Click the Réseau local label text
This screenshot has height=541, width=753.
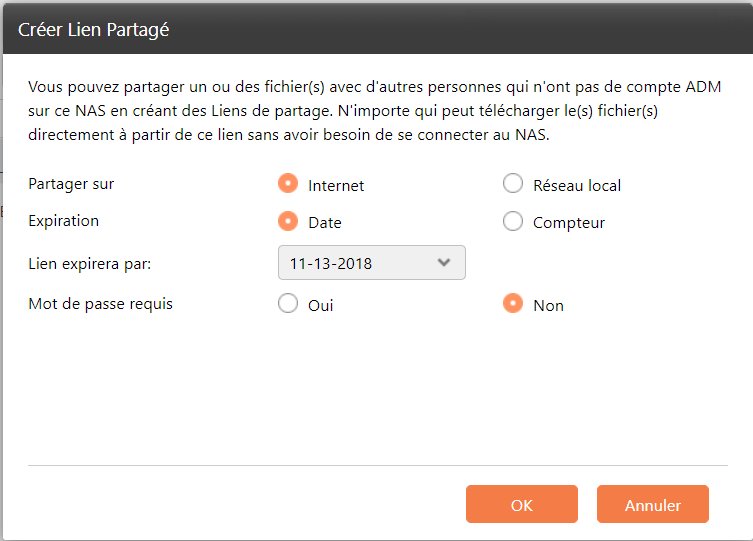577,185
